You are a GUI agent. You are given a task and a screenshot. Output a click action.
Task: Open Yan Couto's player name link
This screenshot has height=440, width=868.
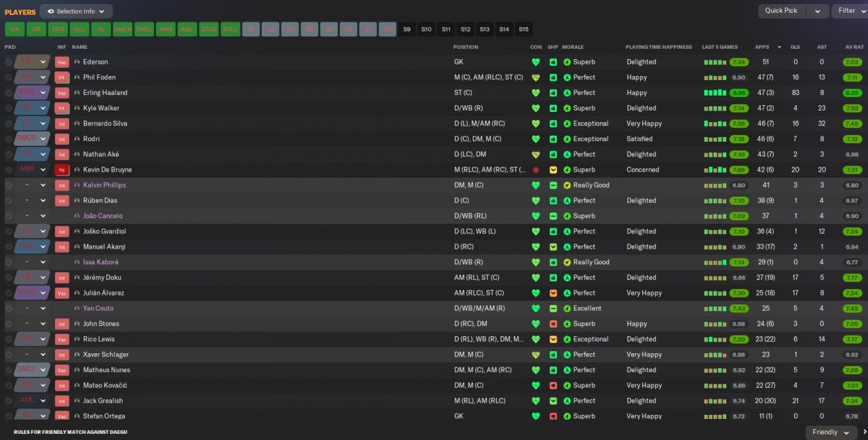point(98,308)
